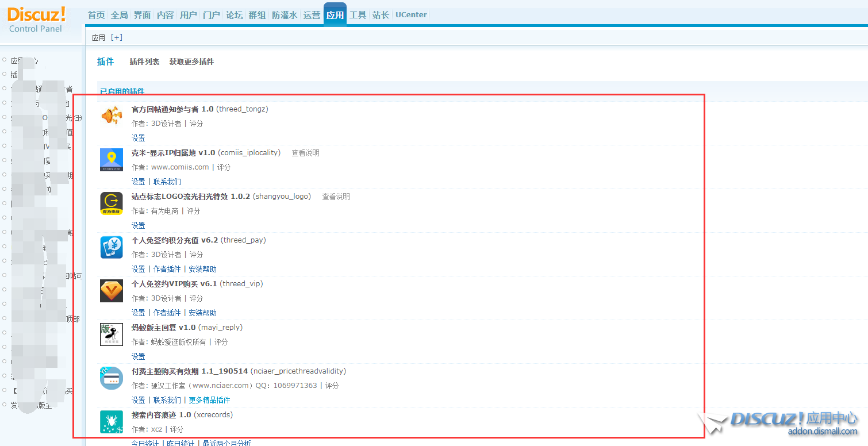Viewport: 868px width, 446px height.
Task: Click 今日统计 link under xcrecords
Action: [x=145, y=443]
